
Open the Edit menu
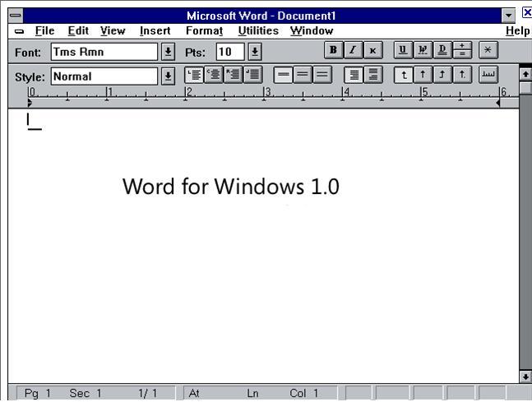pyautogui.click(x=78, y=31)
